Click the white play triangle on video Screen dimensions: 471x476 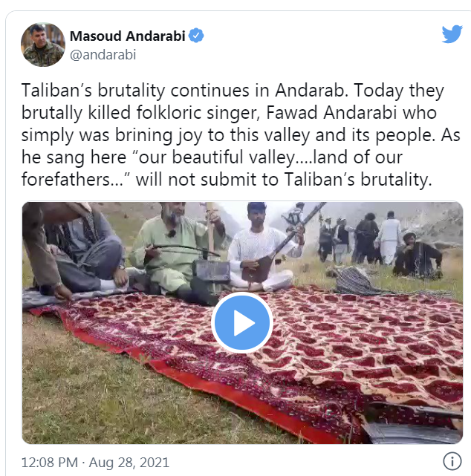pyautogui.click(x=244, y=323)
